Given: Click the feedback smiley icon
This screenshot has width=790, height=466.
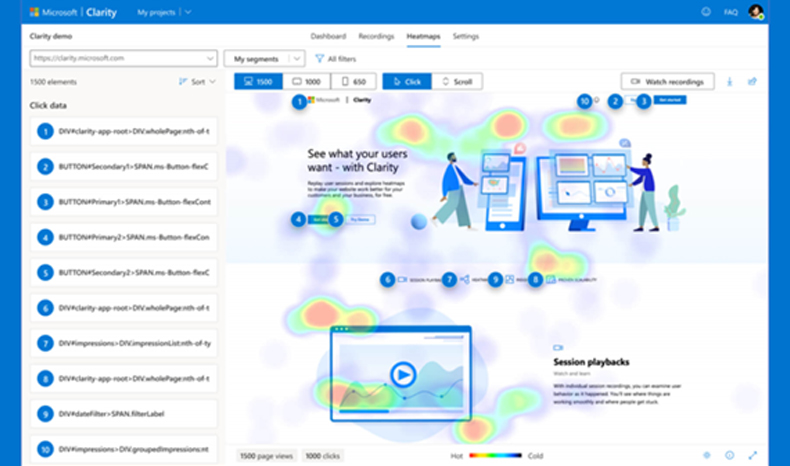Looking at the screenshot, I should [x=706, y=12].
